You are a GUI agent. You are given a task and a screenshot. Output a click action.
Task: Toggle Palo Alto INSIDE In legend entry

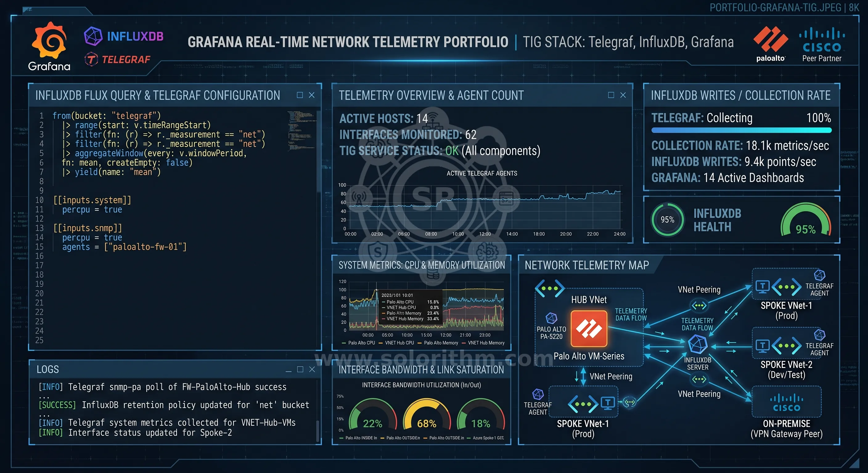pos(358,438)
